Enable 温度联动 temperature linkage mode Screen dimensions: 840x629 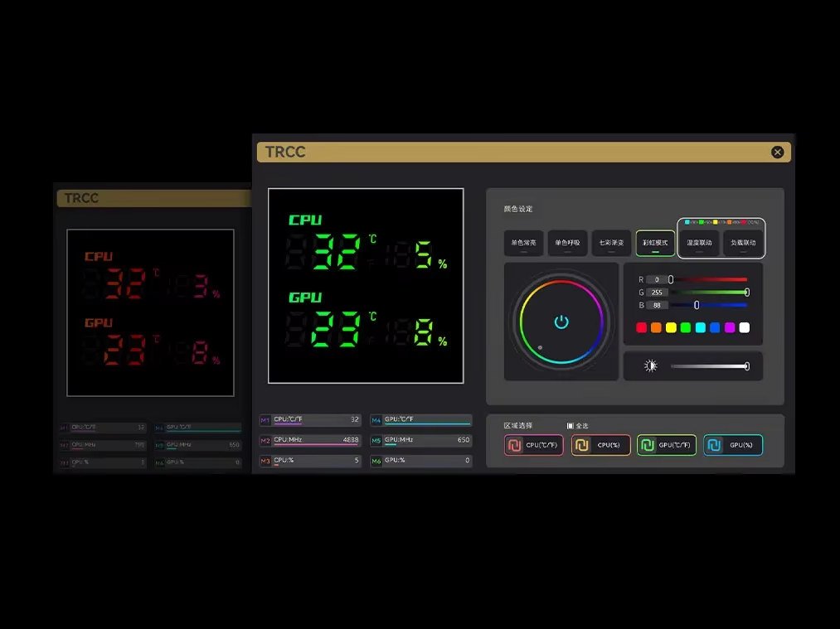[x=699, y=243]
